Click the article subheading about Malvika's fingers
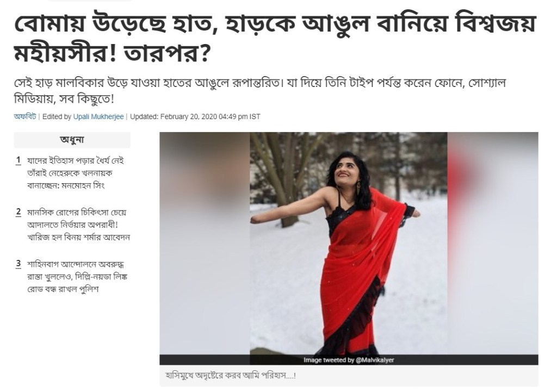Viewport: 557px width, 392px height. tap(259, 91)
